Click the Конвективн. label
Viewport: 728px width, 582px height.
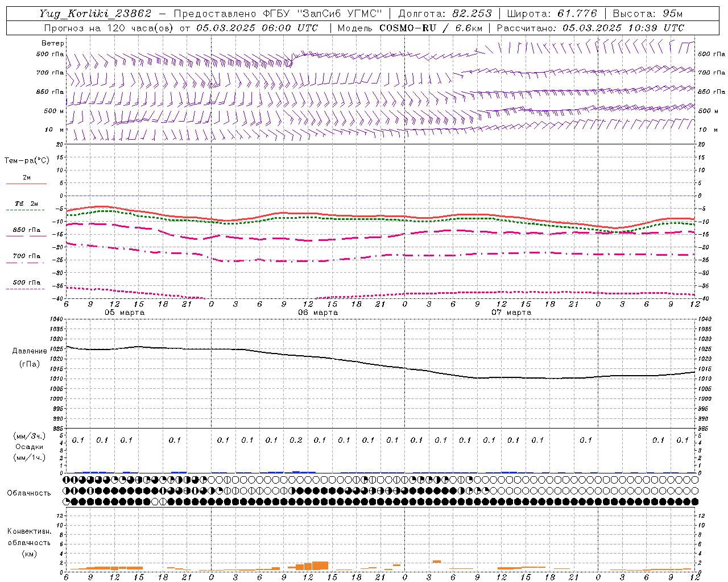[x=29, y=531]
